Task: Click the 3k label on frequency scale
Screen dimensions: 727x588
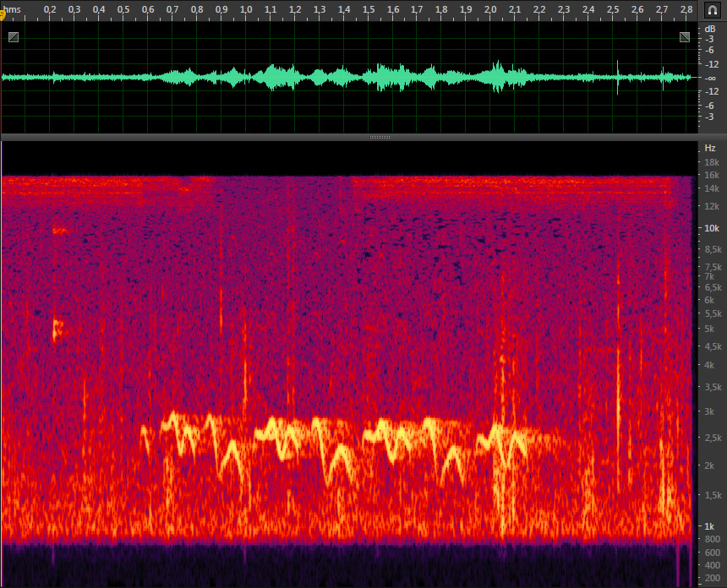Action: (709, 411)
